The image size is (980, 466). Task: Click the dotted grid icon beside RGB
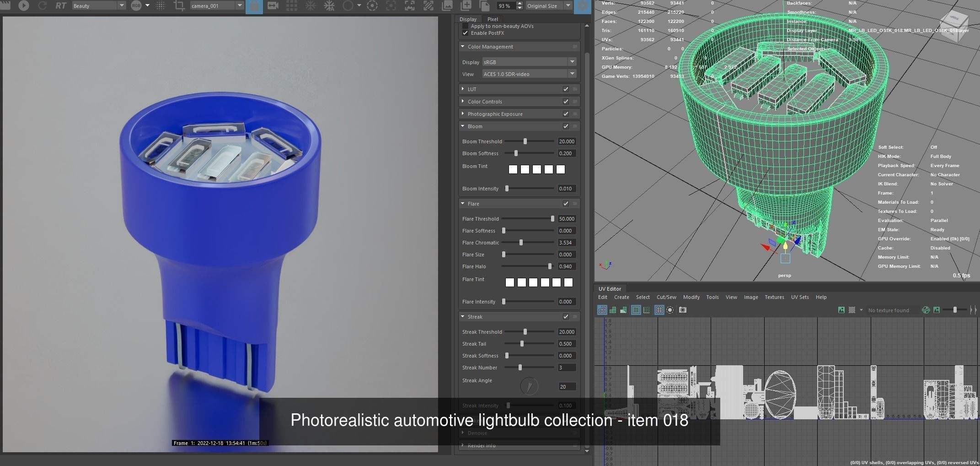click(x=161, y=5)
